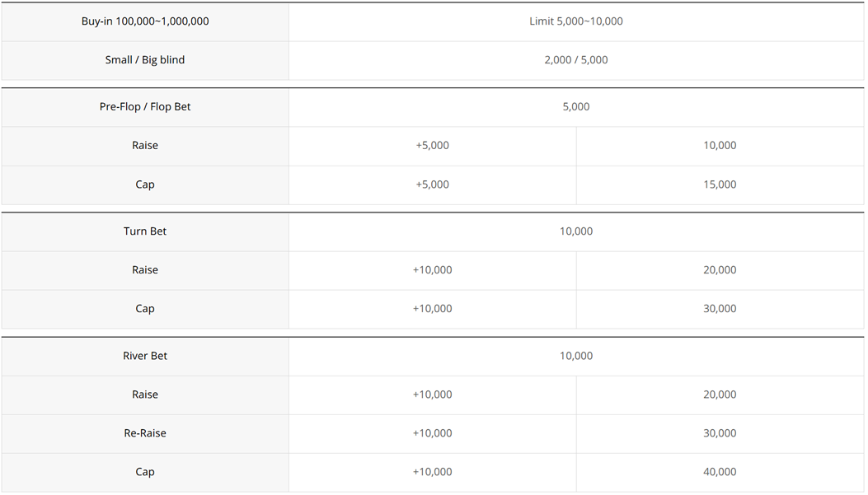Viewport: 868px width, 495px height.
Task: Select the Cap label under River Bet
Action: (145, 472)
